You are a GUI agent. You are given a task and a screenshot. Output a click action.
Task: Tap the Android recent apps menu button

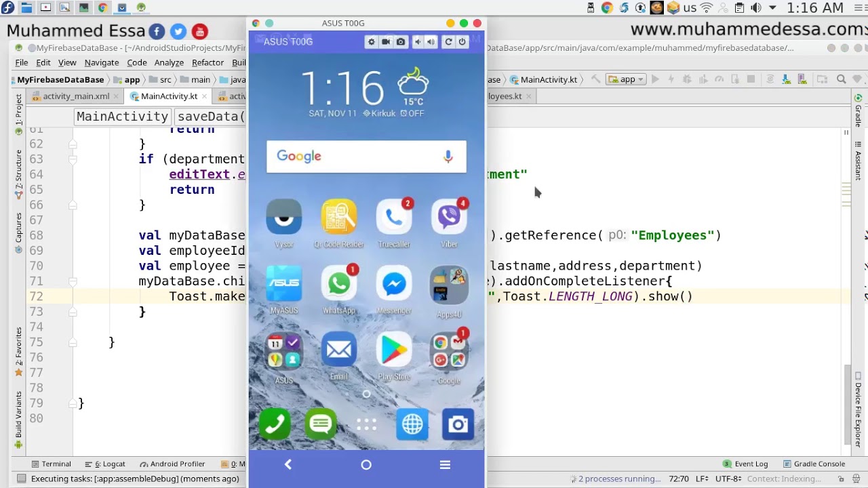pos(445,464)
